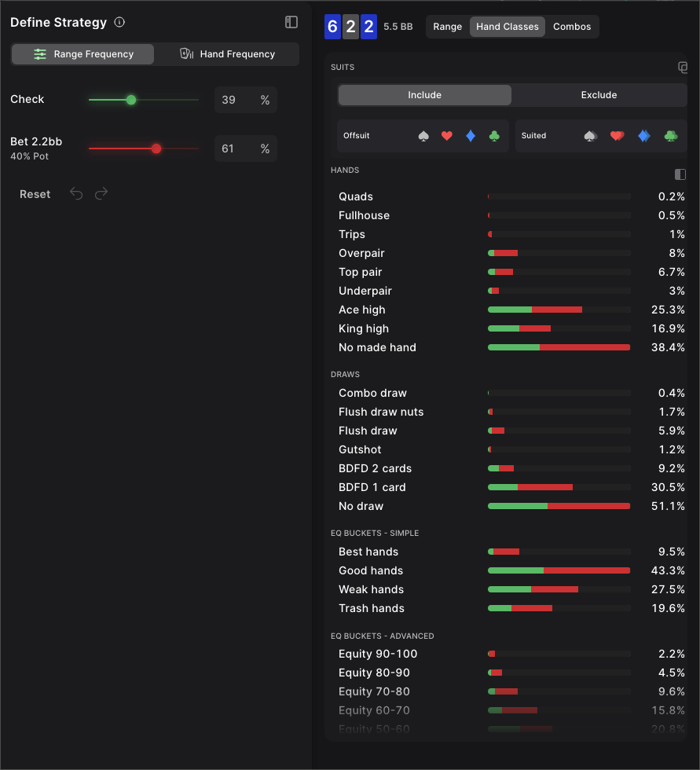The height and width of the screenshot is (770, 700).
Task: Switch to the Combos tab
Action: click(x=572, y=26)
